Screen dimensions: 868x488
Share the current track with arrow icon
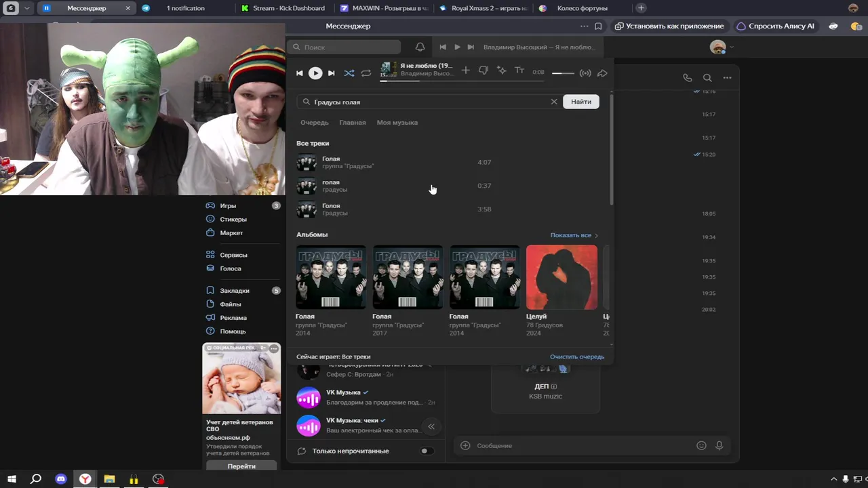pos(602,73)
